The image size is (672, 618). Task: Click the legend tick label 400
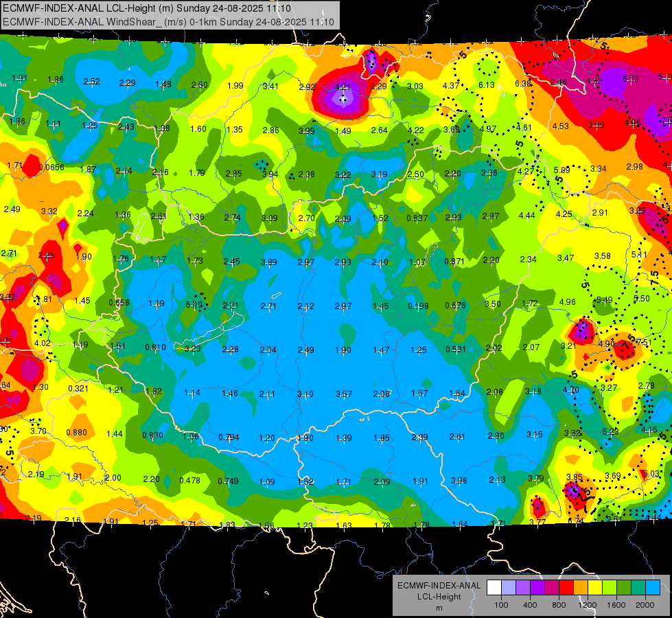click(x=530, y=605)
